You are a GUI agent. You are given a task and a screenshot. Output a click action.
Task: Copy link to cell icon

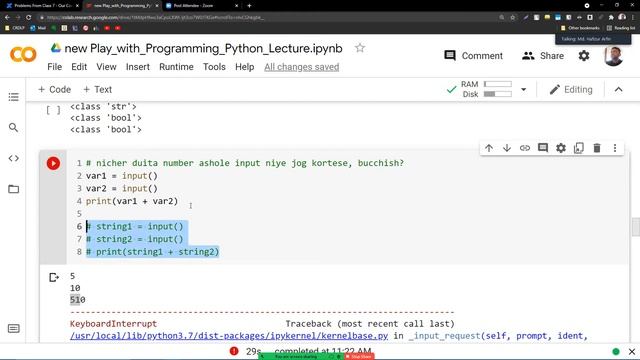[524, 148]
